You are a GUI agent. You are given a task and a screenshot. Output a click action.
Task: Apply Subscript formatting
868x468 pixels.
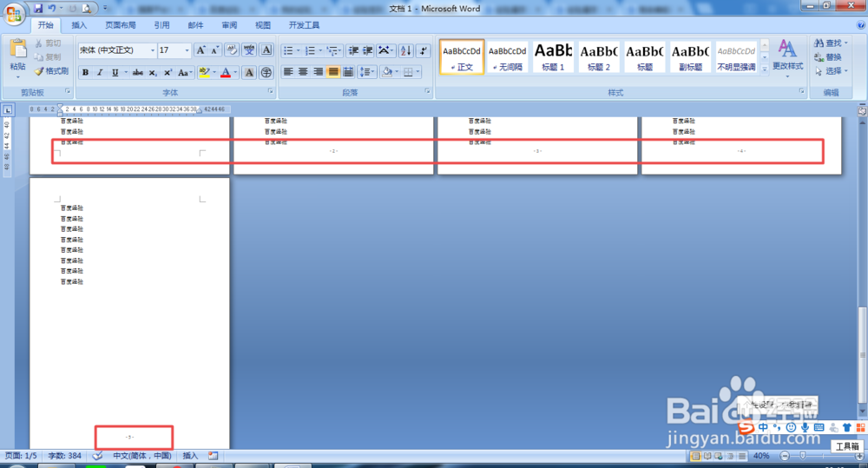(x=153, y=73)
